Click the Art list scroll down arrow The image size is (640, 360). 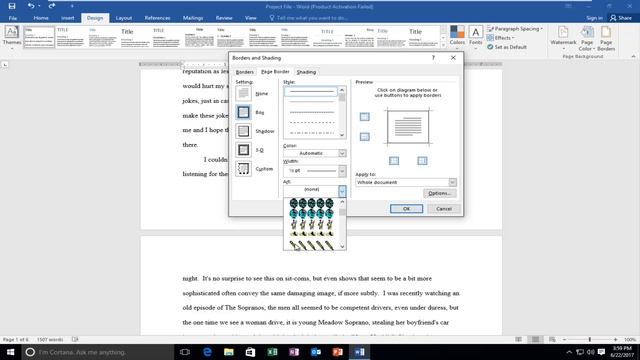(x=342, y=246)
